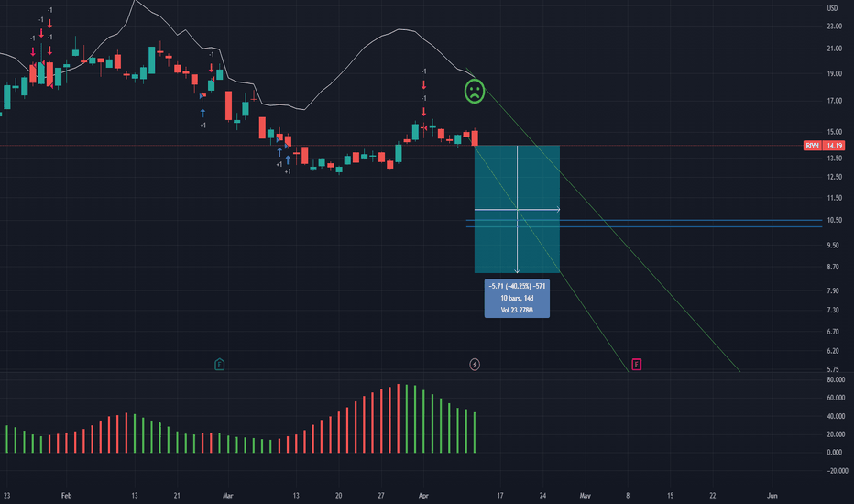The width and height of the screenshot is (854, 504).
Task: Click the -20.000 indicator scale label
Action: [x=838, y=471]
